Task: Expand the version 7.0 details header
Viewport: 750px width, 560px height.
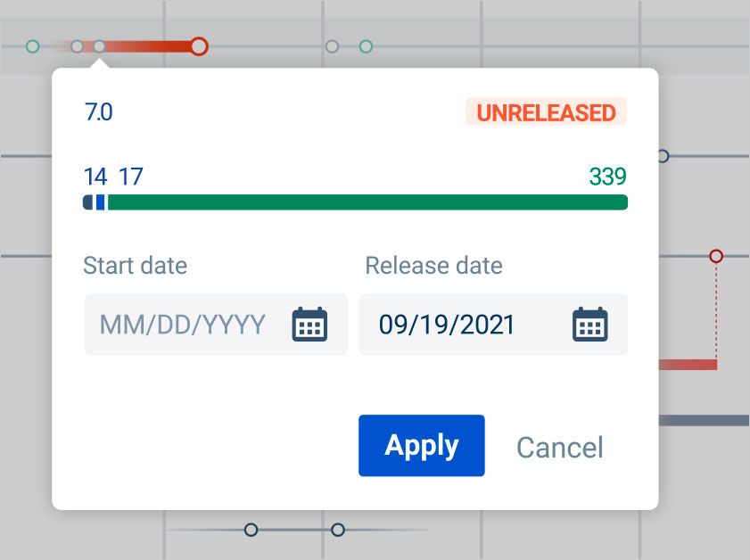Action: (100, 112)
